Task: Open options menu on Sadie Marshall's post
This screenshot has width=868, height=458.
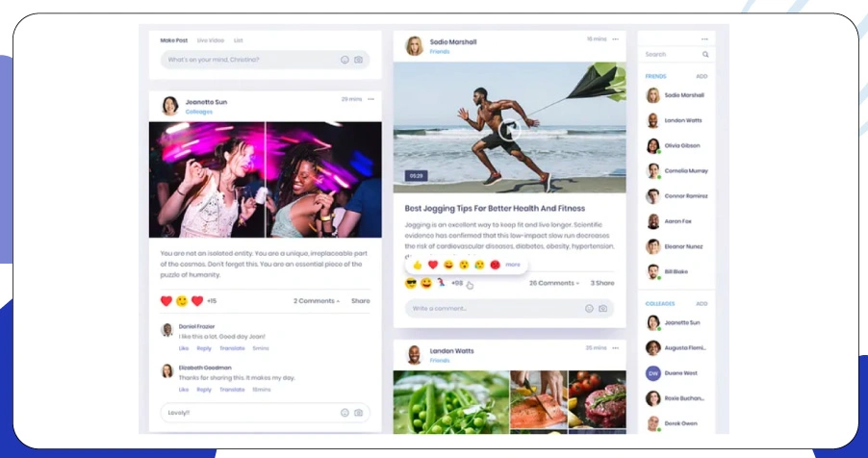Action: point(616,39)
